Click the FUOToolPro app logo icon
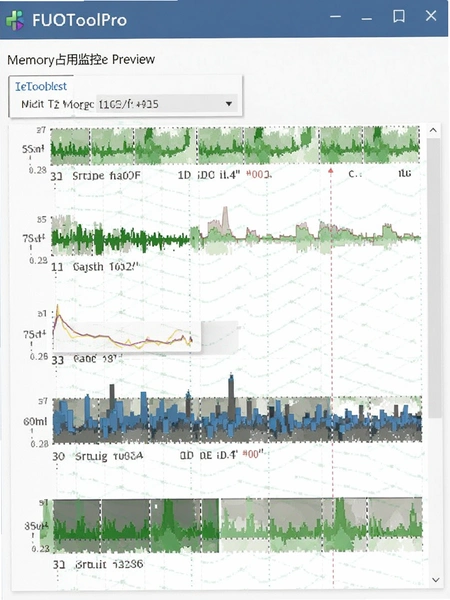 pyautogui.click(x=15, y=20)
